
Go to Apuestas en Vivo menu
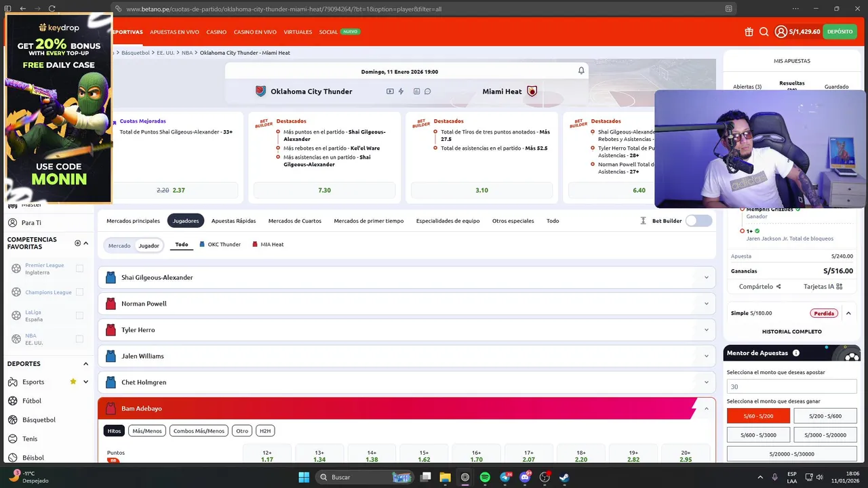(174, 32)
